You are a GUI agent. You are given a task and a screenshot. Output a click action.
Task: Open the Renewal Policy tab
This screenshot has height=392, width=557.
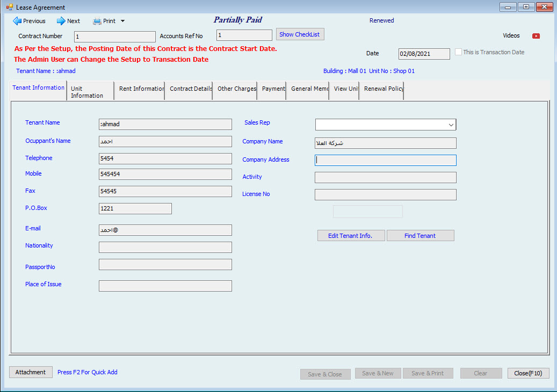pyautogui.click(x=382, y=89)
